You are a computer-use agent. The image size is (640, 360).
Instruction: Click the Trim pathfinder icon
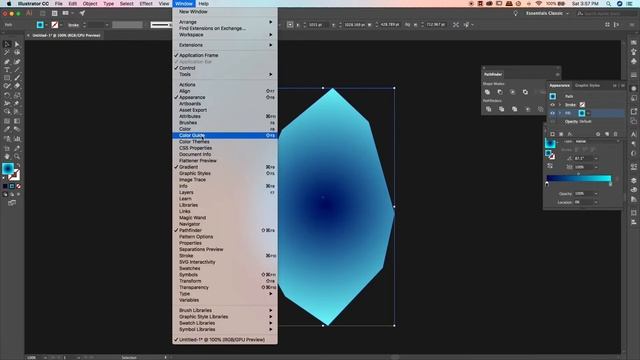pyautogui.click(x=502, y=109)
